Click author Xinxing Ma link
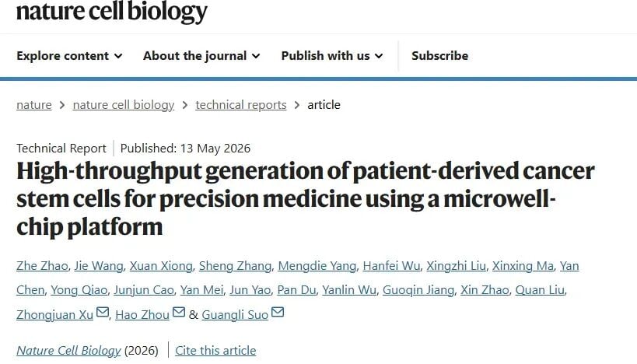The image size is (637, 364). [523, 266]
